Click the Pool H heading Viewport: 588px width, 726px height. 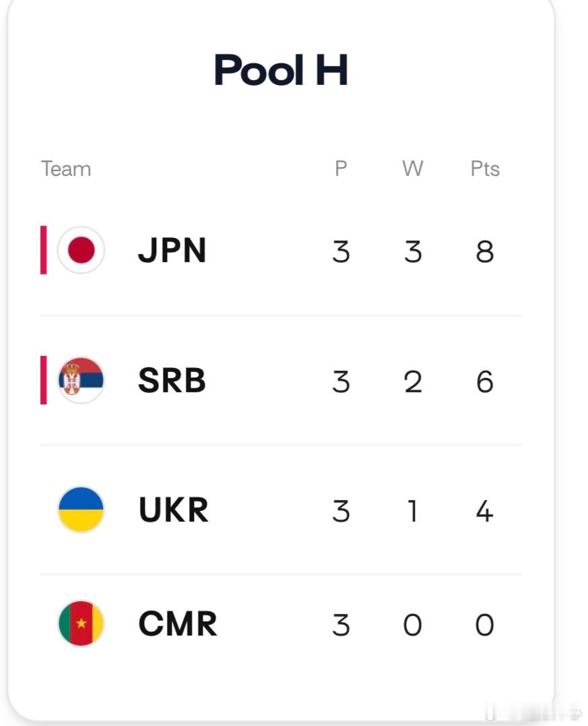pyautogui.click(x=281, y=69)
